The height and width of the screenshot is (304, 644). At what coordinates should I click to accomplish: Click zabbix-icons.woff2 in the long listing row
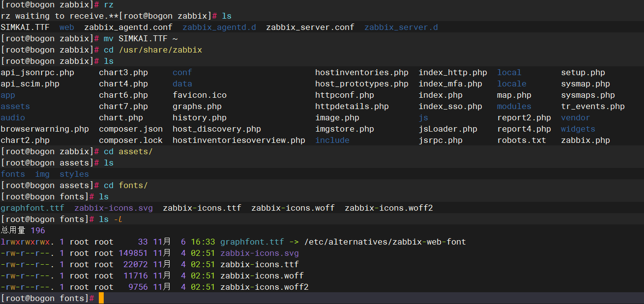(264, 287)
